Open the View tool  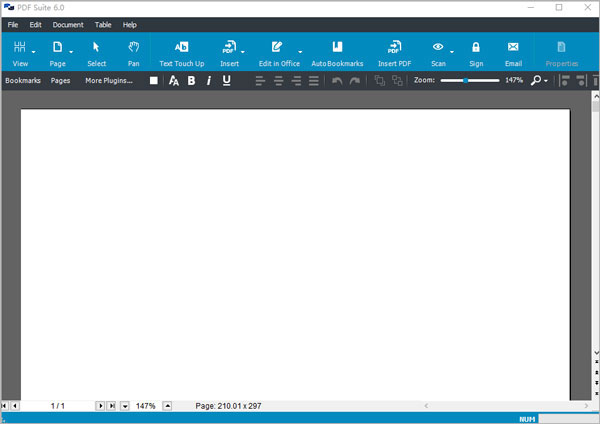coord(20,54)
